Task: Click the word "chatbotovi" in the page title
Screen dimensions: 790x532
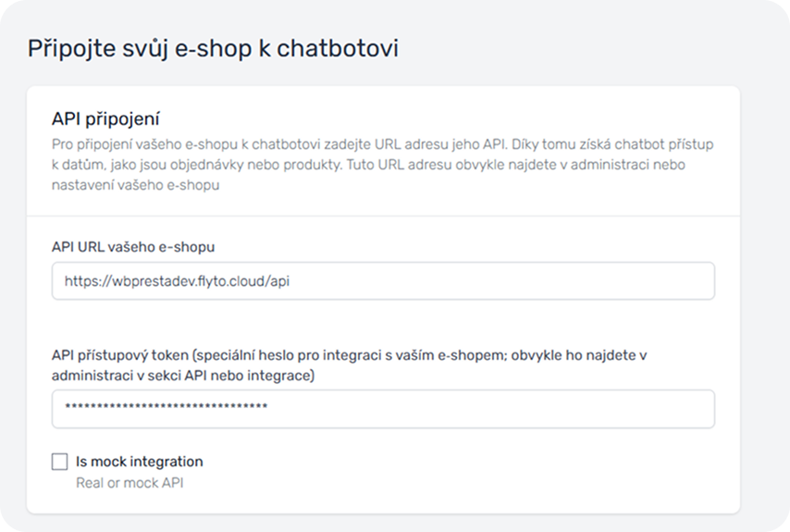Action: click(345, 48)
